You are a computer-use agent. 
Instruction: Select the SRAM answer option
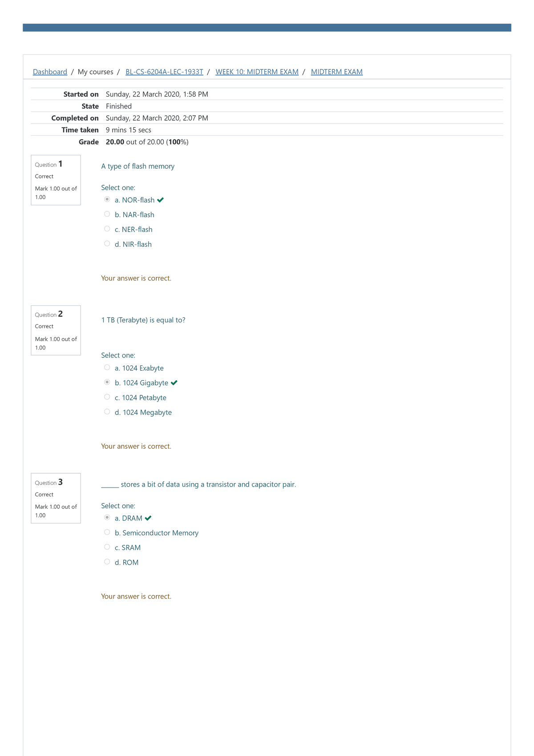click(x=107, y=546)
